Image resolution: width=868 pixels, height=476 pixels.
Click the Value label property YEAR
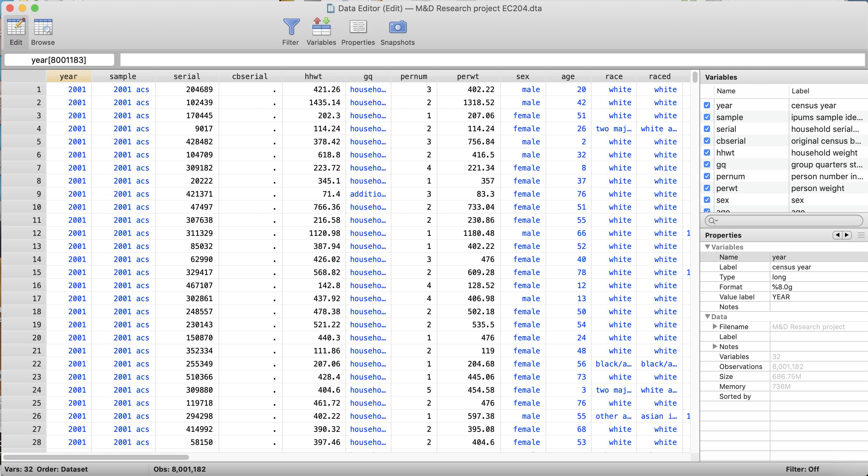(x=819, y=297)
